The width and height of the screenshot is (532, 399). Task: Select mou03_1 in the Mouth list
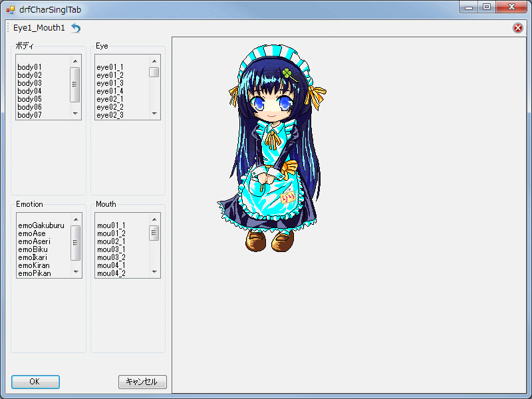point(111,249)
